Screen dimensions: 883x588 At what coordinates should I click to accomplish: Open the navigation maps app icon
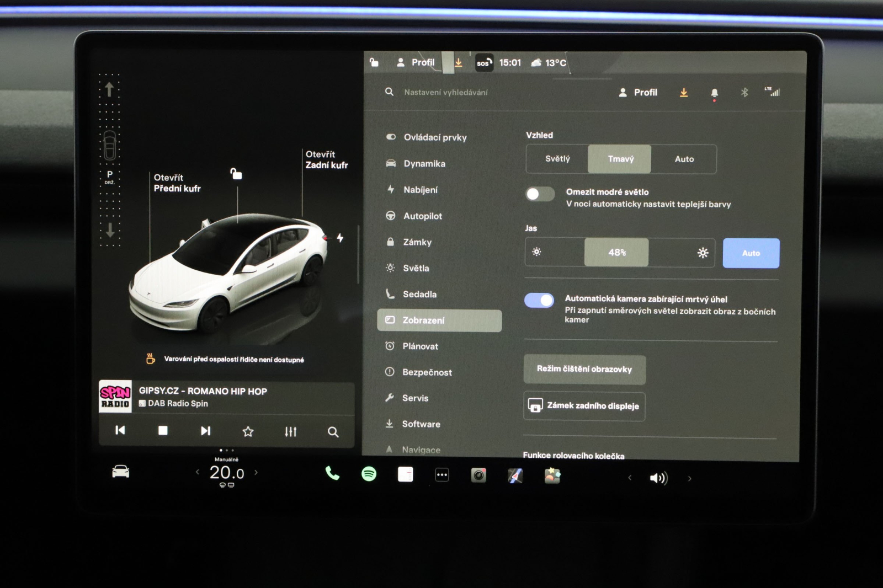pos(515,473)
